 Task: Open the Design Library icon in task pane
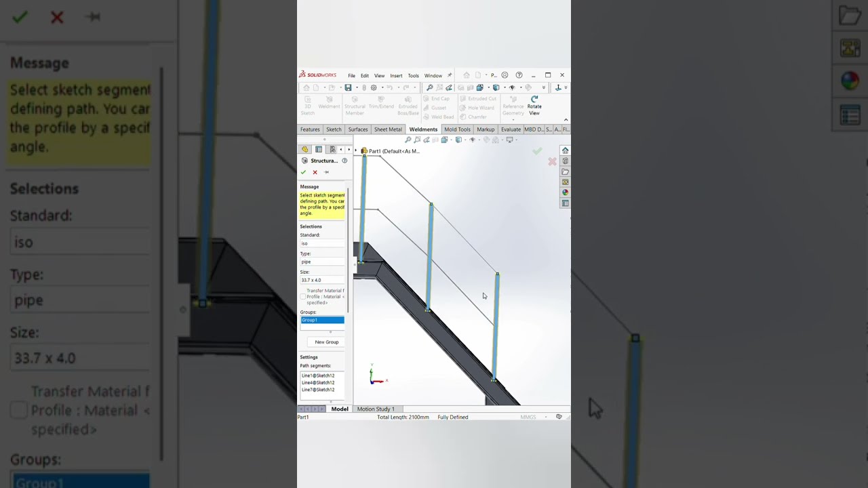click(565, 161)
